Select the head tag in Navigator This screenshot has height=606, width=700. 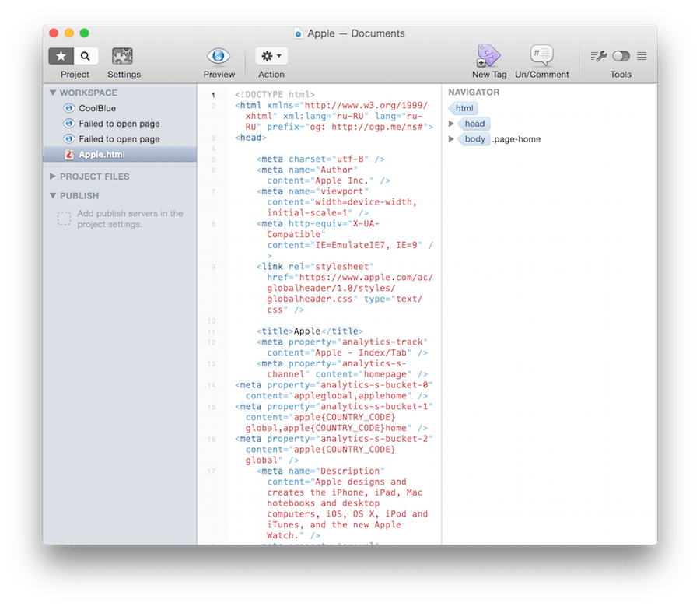[x=474, y=124]
